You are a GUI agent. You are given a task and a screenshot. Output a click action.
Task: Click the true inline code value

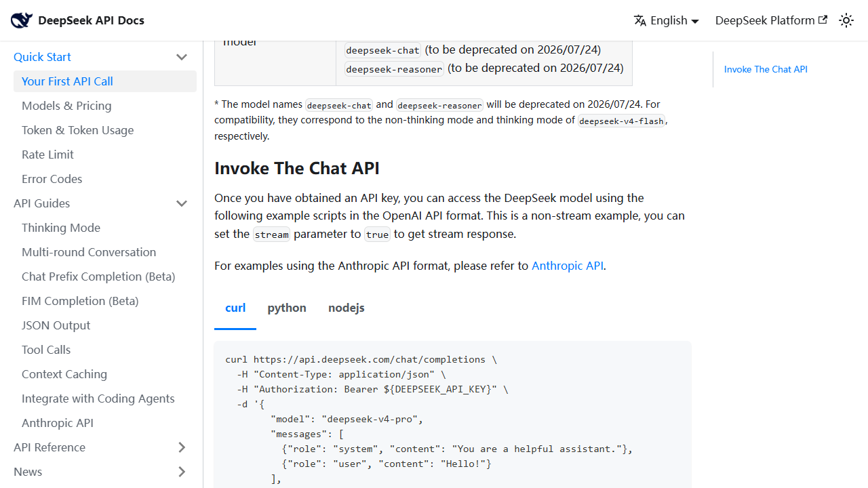click(x=377, y=235)
